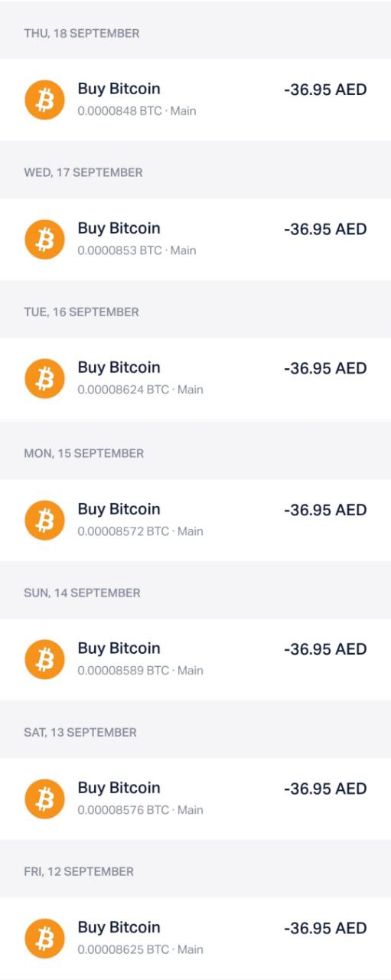Viewport: 391px width, 980px height.
Task: Select the -36.95 AED amount on Sunday's purchase
Action: (325, 649)
